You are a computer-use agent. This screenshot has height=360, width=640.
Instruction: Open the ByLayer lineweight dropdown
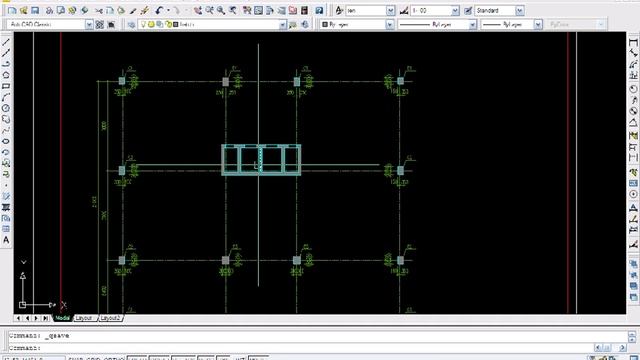[538, 25]
